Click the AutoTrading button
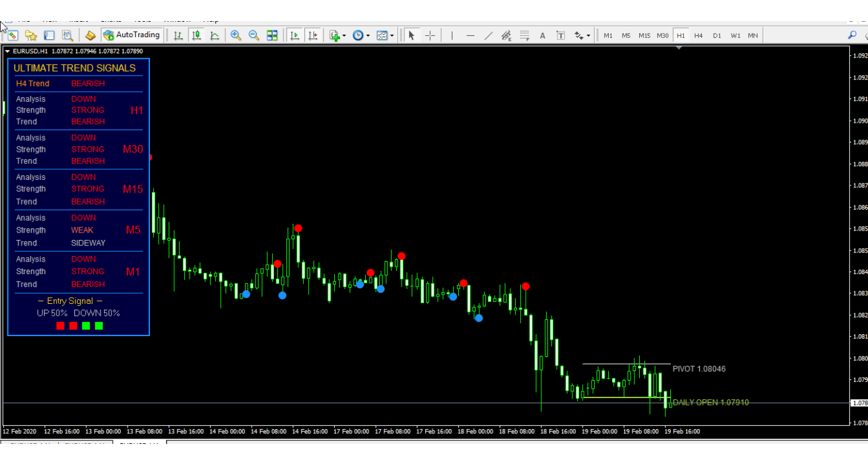Screen dimensions: 868x465 click(132, 35)
